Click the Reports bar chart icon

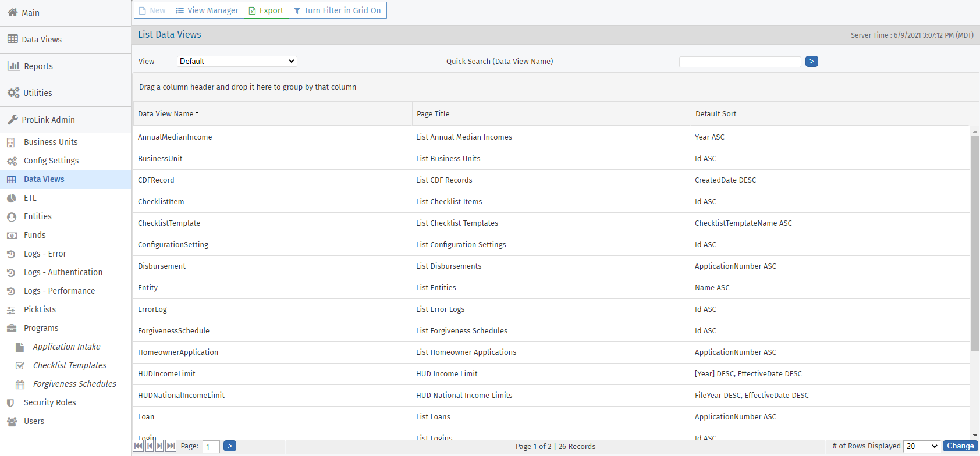pyautogui.click(x=13, y=66)
